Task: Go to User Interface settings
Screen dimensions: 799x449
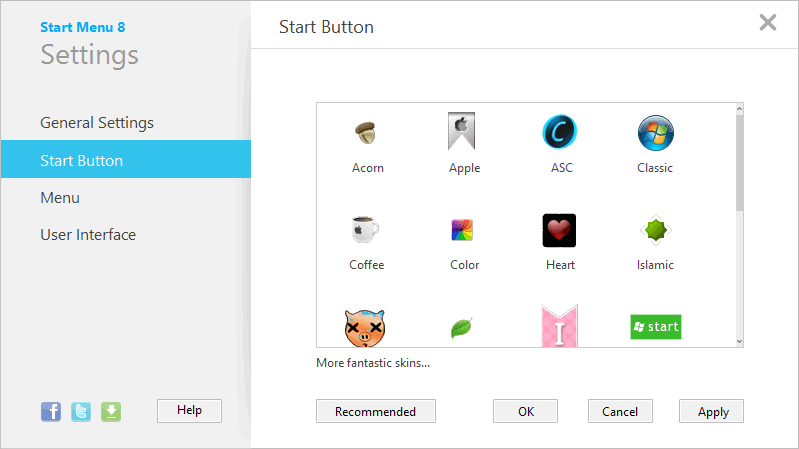Action: (126, 235)
